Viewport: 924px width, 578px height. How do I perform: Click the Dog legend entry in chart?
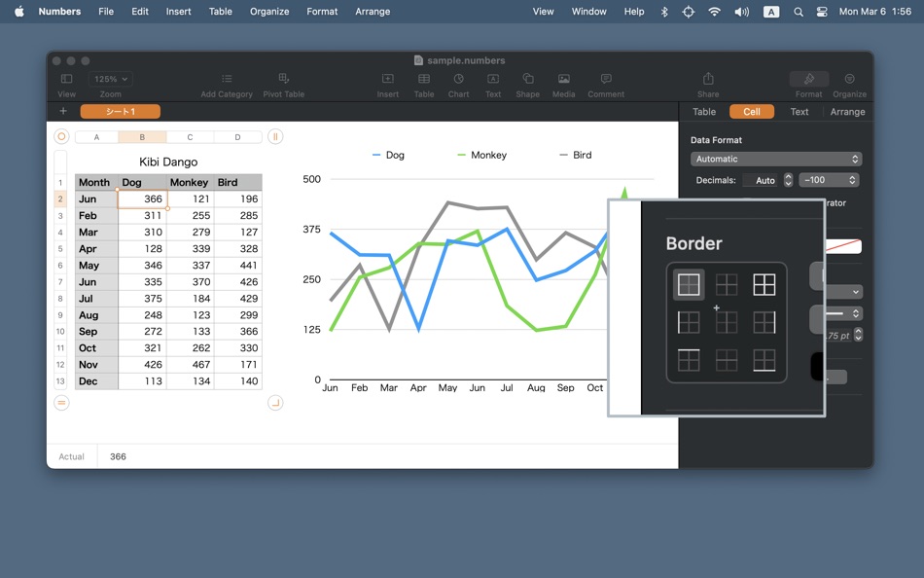tap(388, 155)
